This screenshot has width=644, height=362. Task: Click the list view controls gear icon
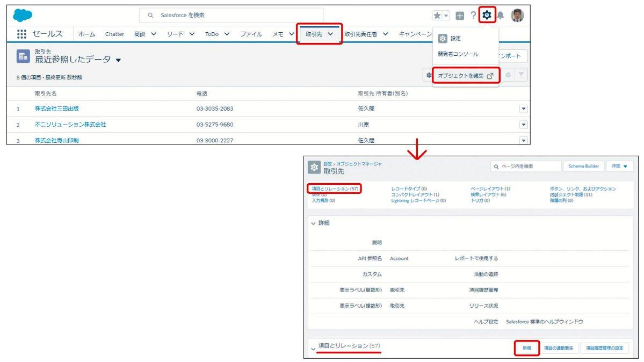(429, 75)
